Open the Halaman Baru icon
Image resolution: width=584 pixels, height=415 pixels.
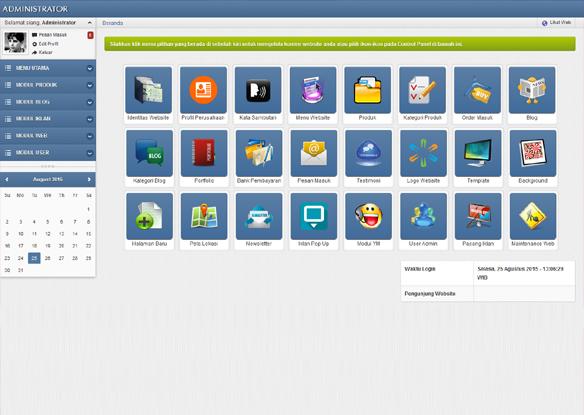coord(149,216)
